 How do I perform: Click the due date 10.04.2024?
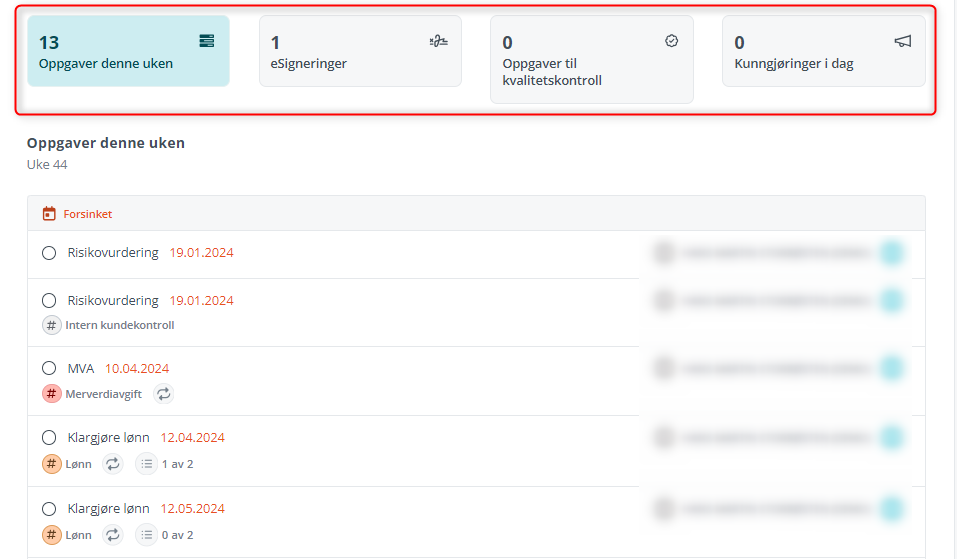(137, 369)
